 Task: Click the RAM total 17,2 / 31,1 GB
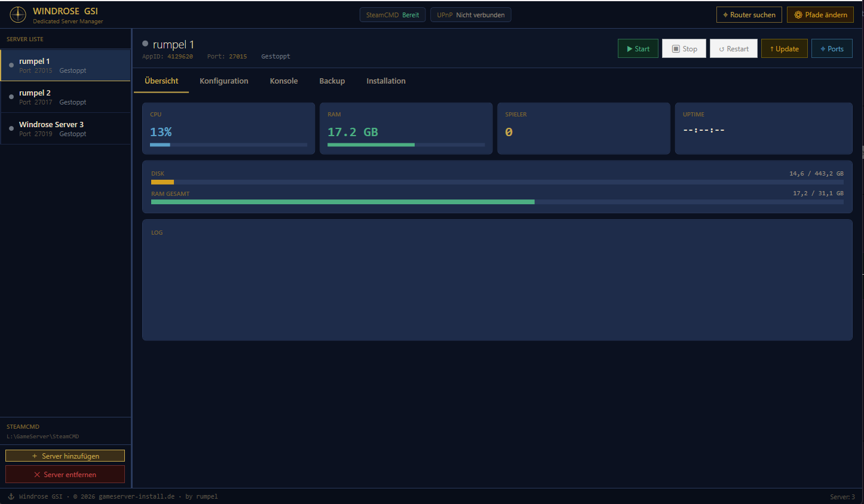click(x=818, y=193)
